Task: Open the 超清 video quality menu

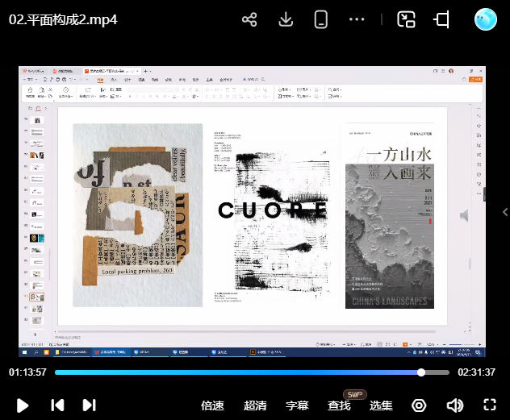Action: [x=255, y=405]
